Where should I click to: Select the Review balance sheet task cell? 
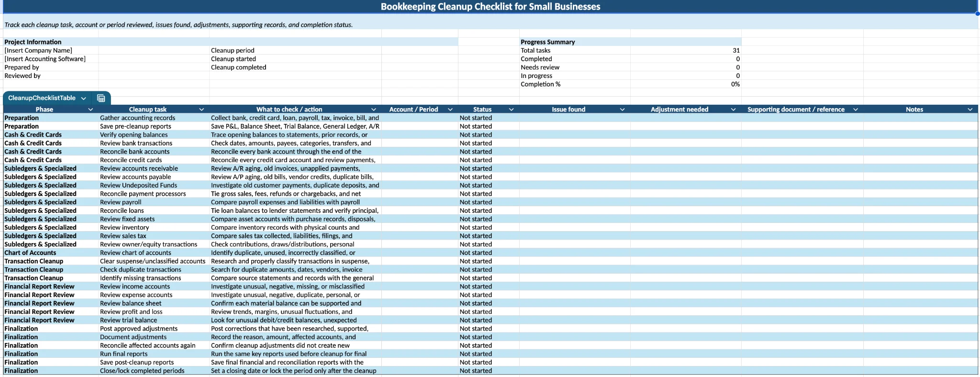(154, 303)
